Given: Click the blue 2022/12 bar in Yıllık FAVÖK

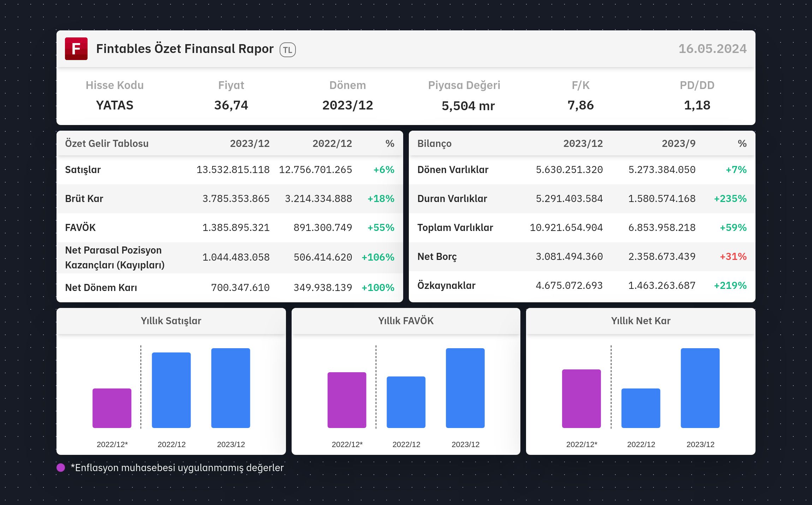Looking at the screenshot, I should point(406,402).
